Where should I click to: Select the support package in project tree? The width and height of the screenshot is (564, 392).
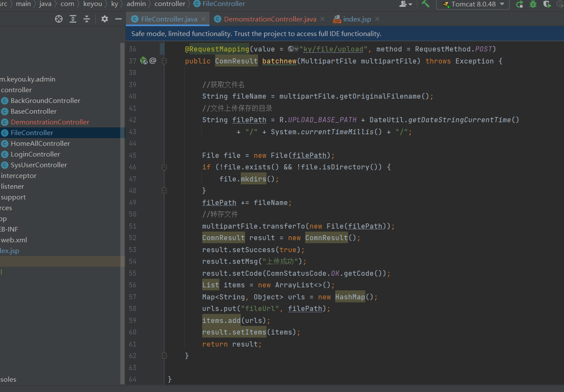tap(13, 197)
